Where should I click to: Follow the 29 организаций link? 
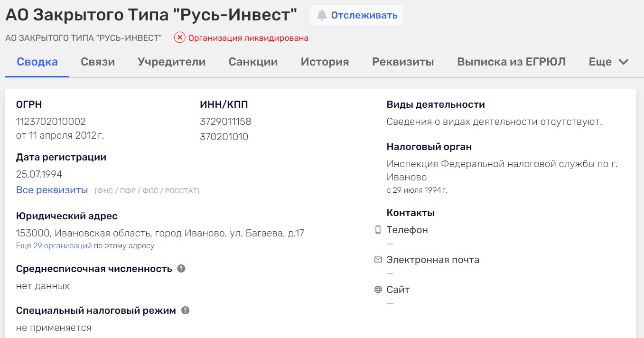point(62,246)
